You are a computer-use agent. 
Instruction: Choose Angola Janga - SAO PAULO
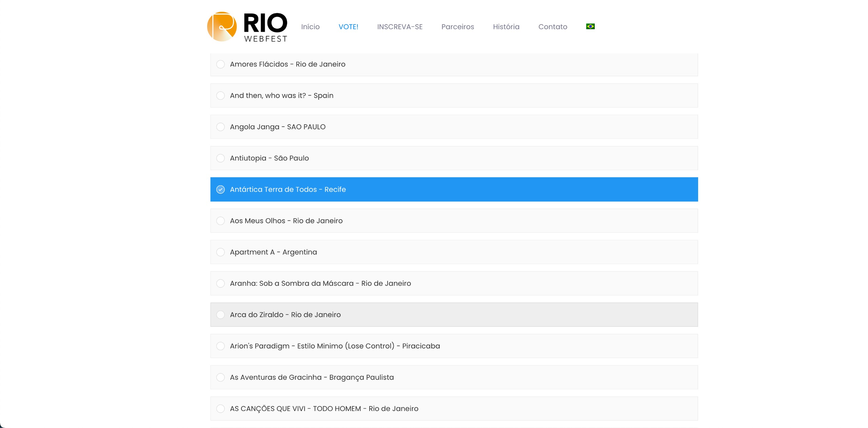pos(220,127)
